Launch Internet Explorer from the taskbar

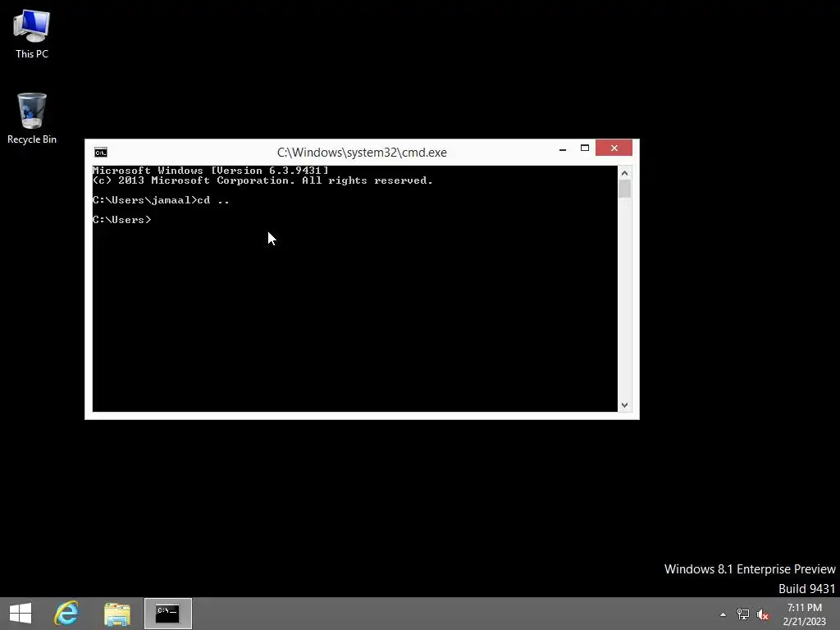66,614
